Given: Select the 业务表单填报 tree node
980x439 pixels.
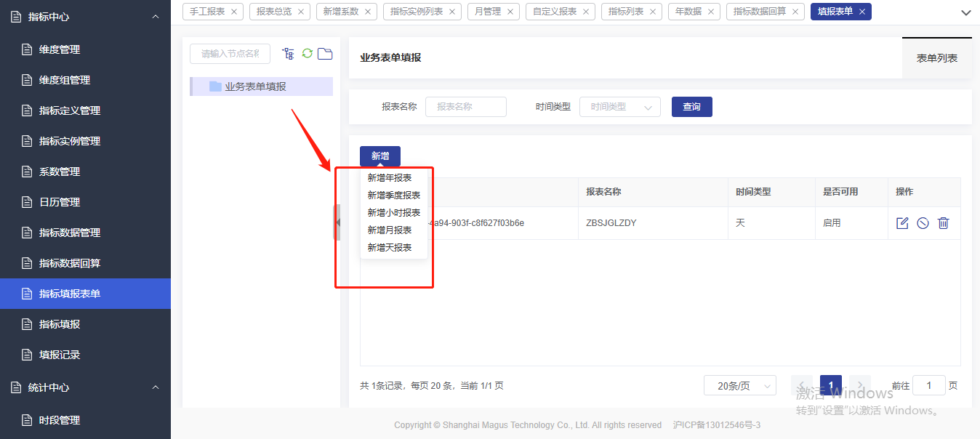Looking at the screenshot, I should tap(255, 86).
